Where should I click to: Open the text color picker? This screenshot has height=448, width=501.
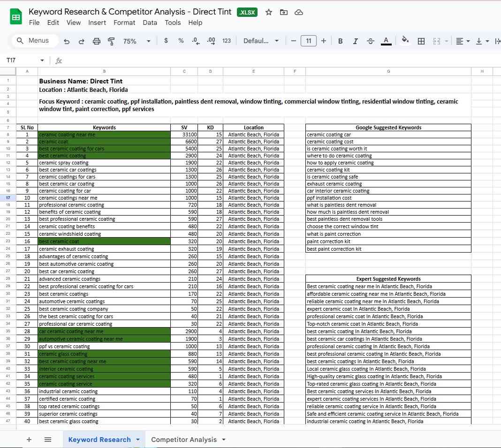click(386, 41)
